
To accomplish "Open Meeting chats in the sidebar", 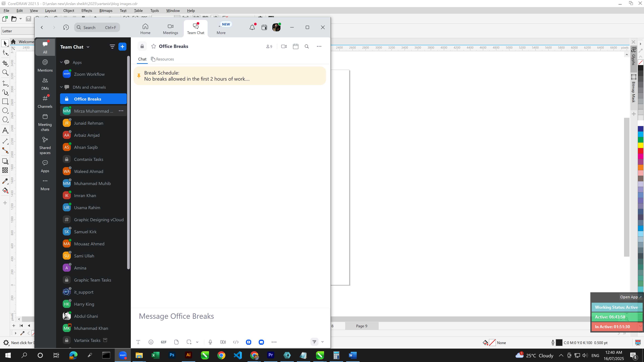I will (x=45, y=123).
